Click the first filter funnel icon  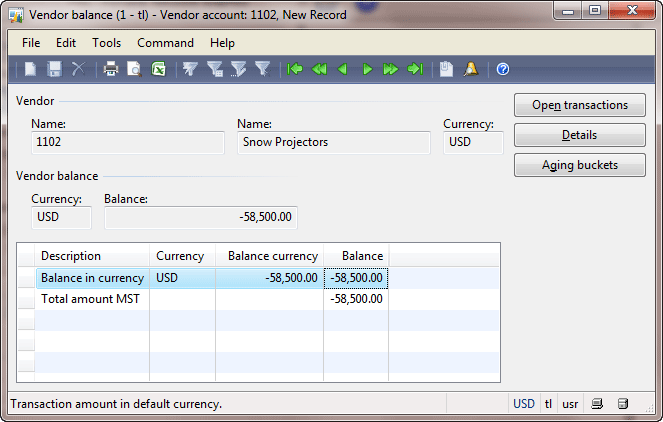190,69
